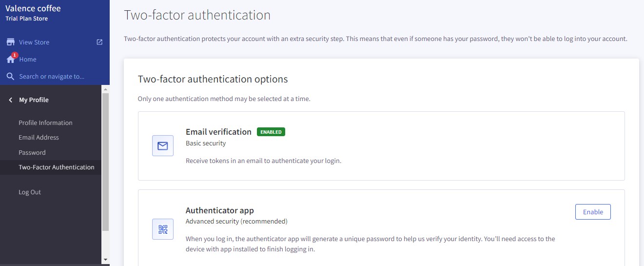Click the search magnifier icon in sidebar
Screen dimensions: 644x266
(10, 76)
